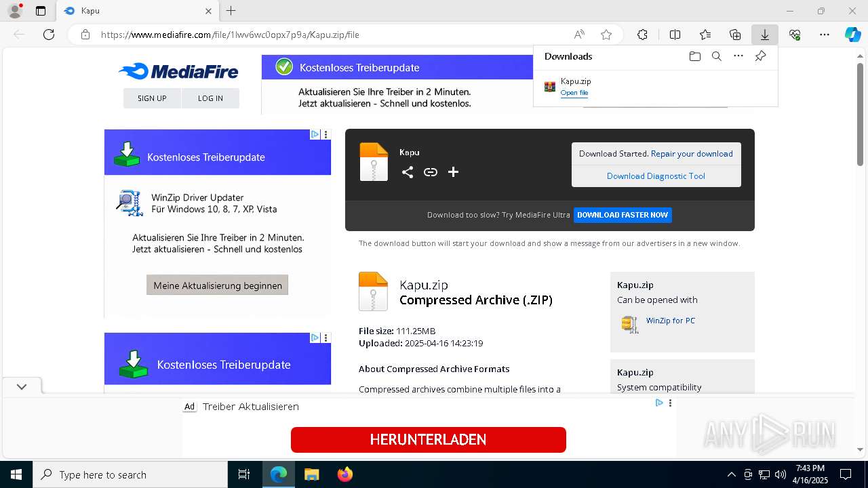Viewport: 868px width, 488px height.
Task: Toggle the Downloads toolbar button
Action: tap(764, 35)
